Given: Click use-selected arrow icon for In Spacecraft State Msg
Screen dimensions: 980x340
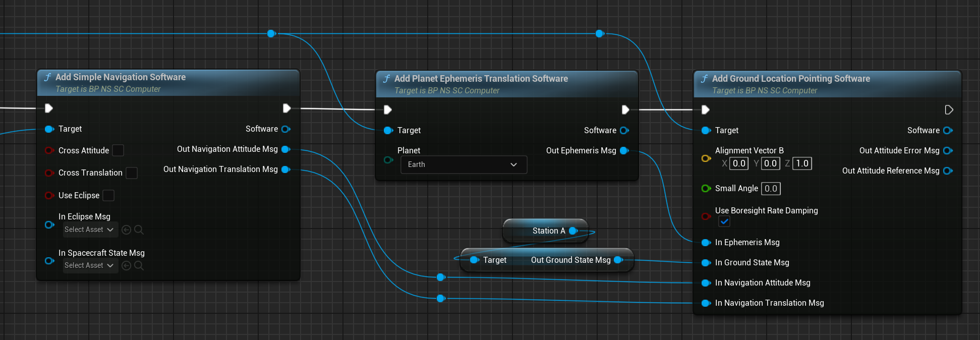Looking at the screenshot, I should pyautogui.click(x=127, y=266).
